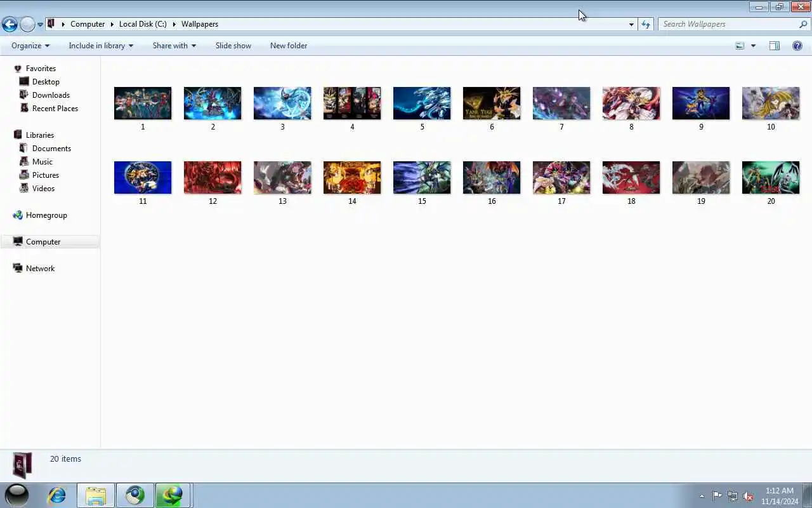Select wallpaper thumbnail 10
The width and height of the screenshot is (812, 508).
click(771, 104)
